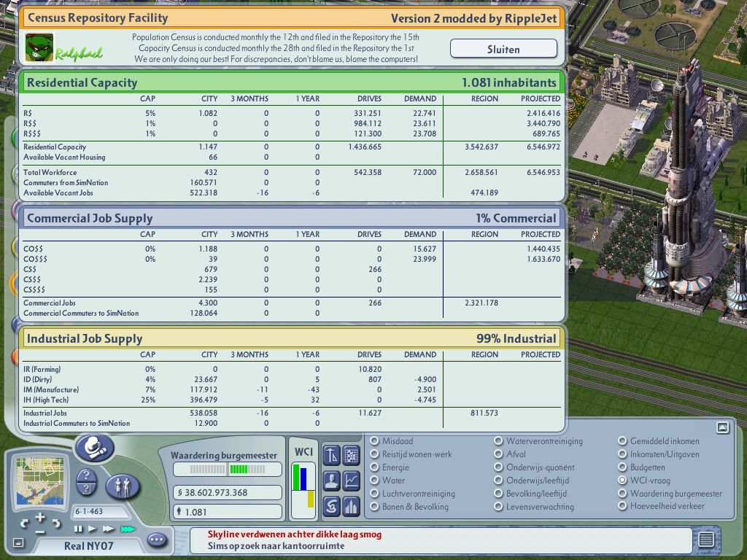Select the Reistijd wonen-werk graph option
This screenshot has height=560, width=747.
click(x=374, y=454)
